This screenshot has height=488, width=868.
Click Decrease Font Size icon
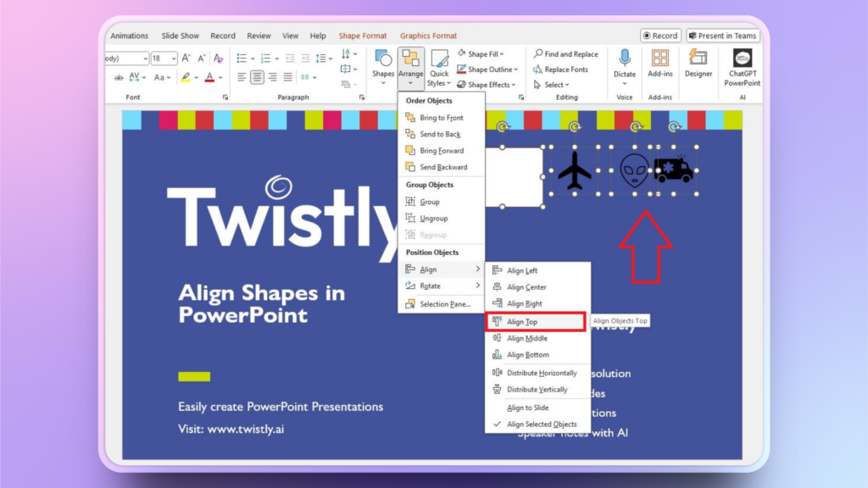pyautogui.click(x=202, y=58)
